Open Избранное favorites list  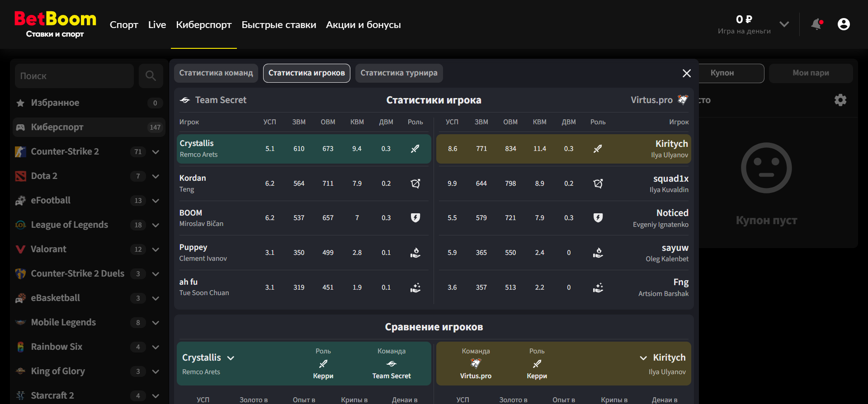click(x=55, y=103)
